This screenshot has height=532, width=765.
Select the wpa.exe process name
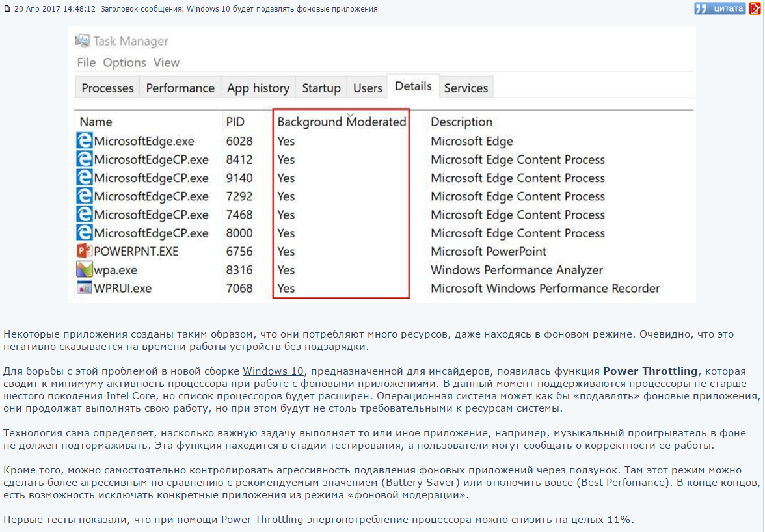click(x=116, y=270)
